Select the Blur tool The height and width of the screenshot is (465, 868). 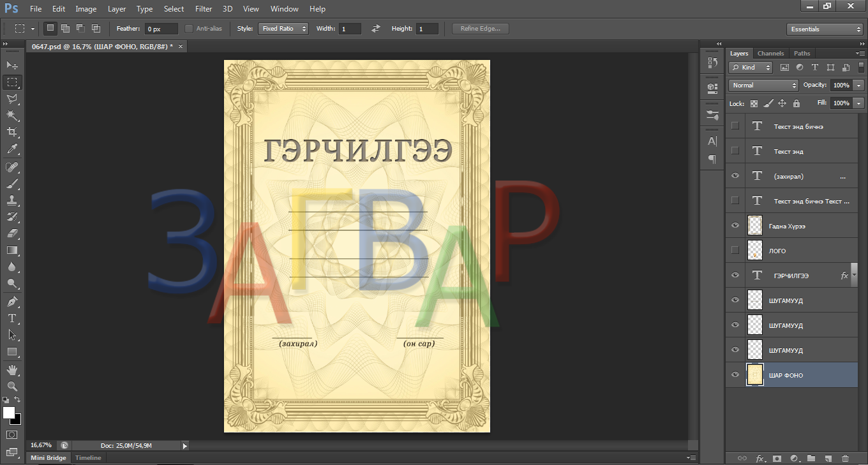click(x=11, y=267)
